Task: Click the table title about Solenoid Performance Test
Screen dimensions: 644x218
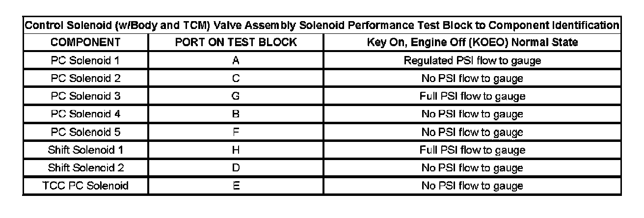Action: click(322, 25)
